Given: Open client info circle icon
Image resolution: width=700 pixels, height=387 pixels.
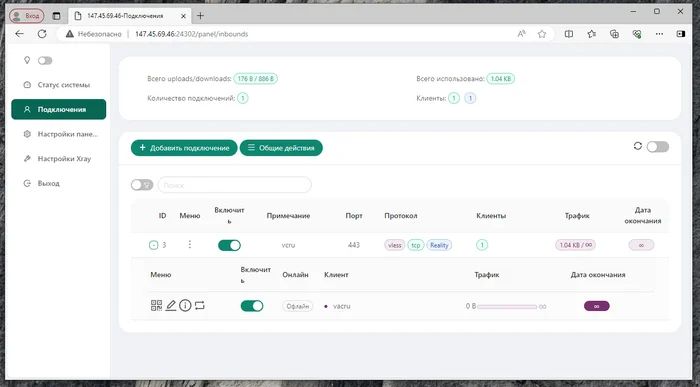Looking at the screenshot, I should click(x=185, y=305).
